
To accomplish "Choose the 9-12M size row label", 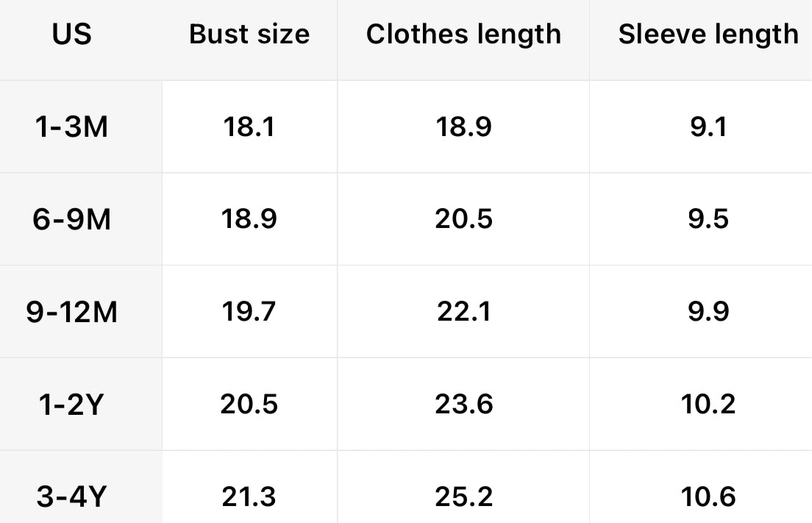I will (71, 312).
